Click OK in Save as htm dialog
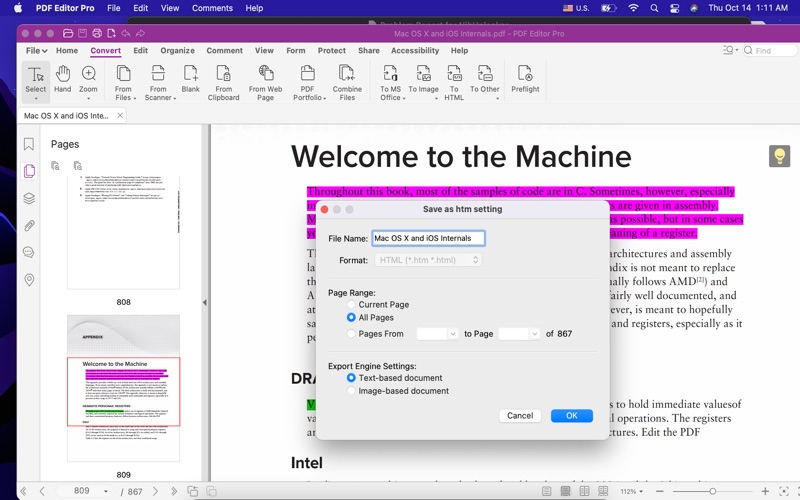The width and height of the screenshot is (800, 500). click(572, 415)
